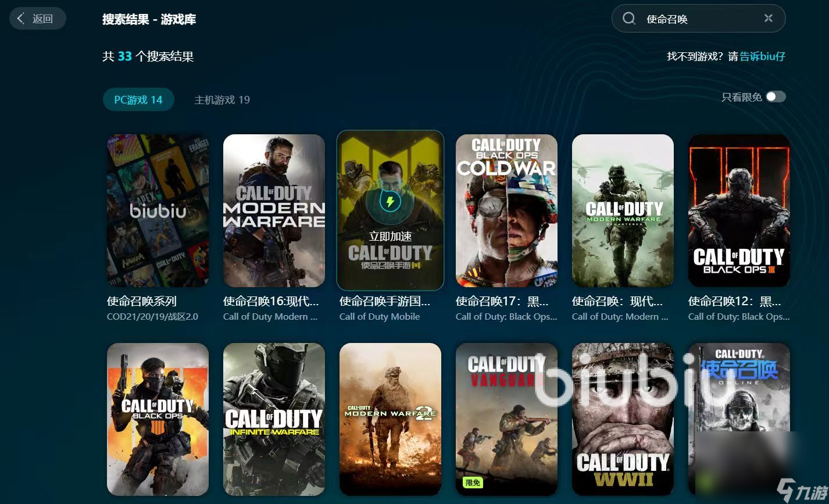
Task: Click the lightning accelerate icon on Call of Duty Mobile
Action: click(390, 202)
